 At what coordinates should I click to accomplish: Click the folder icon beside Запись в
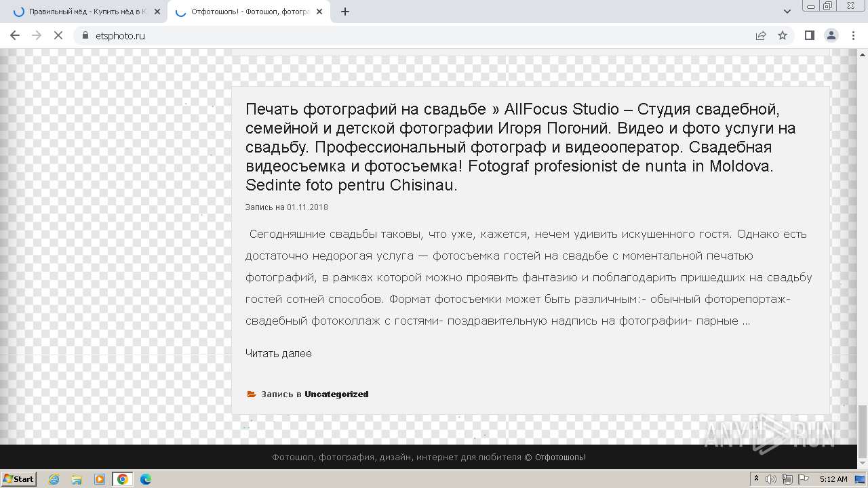coord(252,394)
